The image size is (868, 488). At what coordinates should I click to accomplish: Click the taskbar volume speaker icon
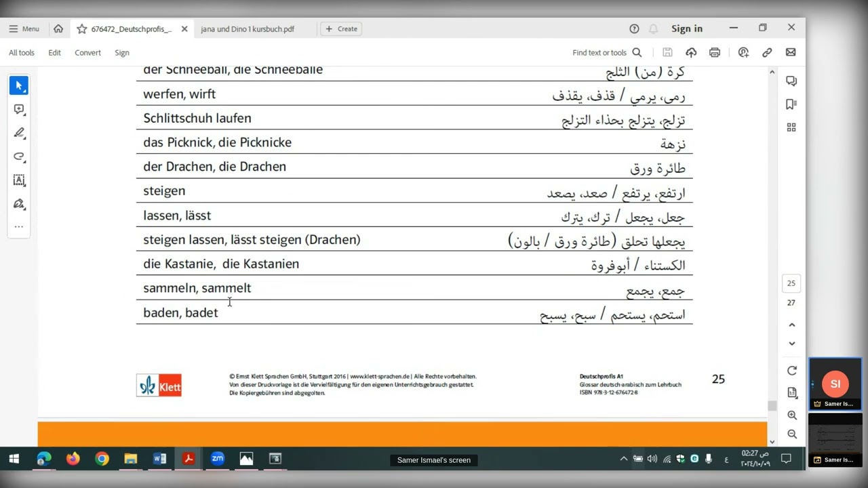[x=652, y=459]
